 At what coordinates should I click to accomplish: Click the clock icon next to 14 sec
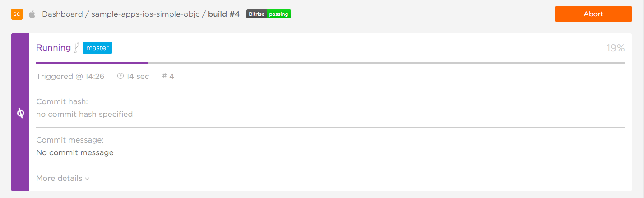coord(120,76)
